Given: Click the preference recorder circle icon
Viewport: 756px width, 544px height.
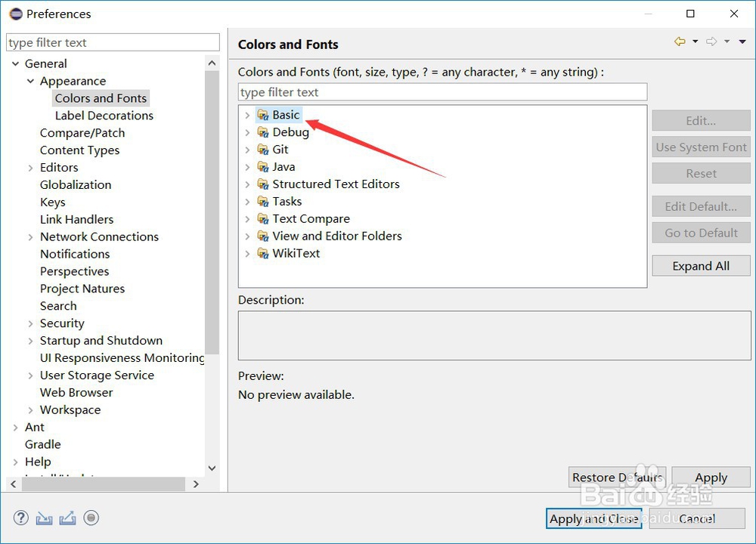Looking at the screenshot, I should click(91, 518).
